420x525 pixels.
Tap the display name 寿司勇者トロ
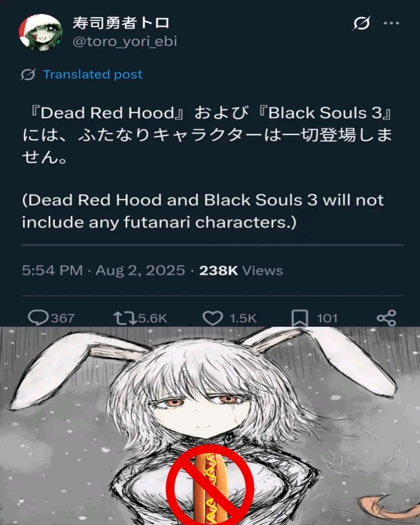pyautogui.click(x=121, y=23)
